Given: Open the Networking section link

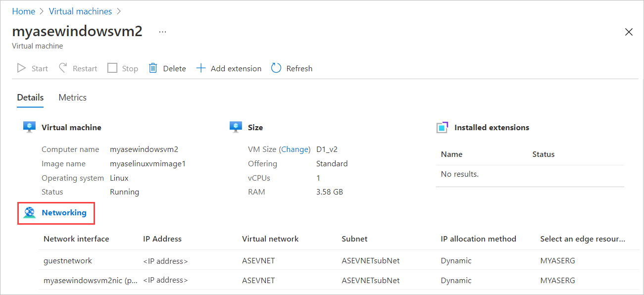Looking at the screenshot, I should (x=64, y=213).
